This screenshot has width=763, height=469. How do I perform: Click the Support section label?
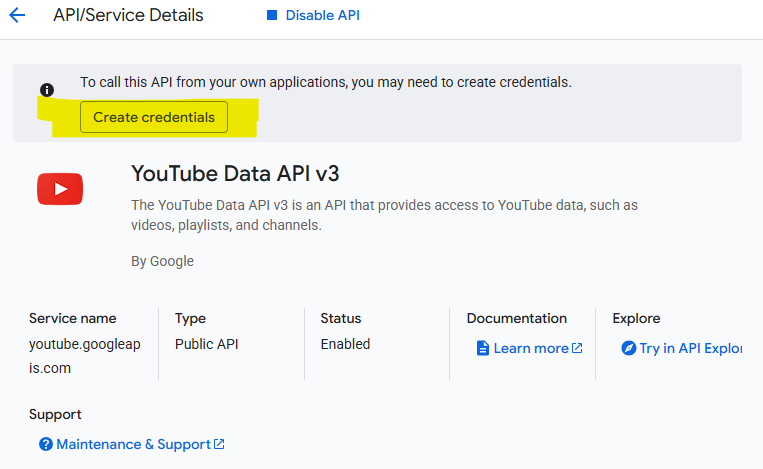(55, 415)
